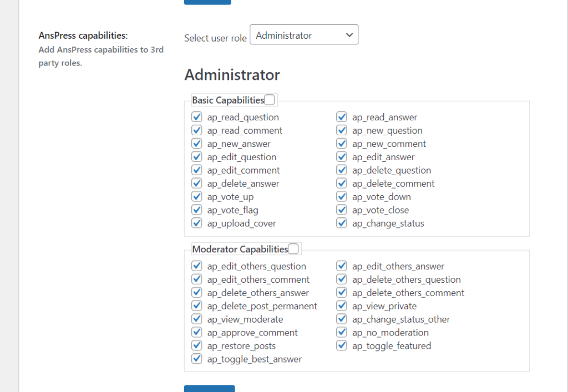Toggle ap_vote_close checkbox

pyautogui.click(x=342, y=210)
